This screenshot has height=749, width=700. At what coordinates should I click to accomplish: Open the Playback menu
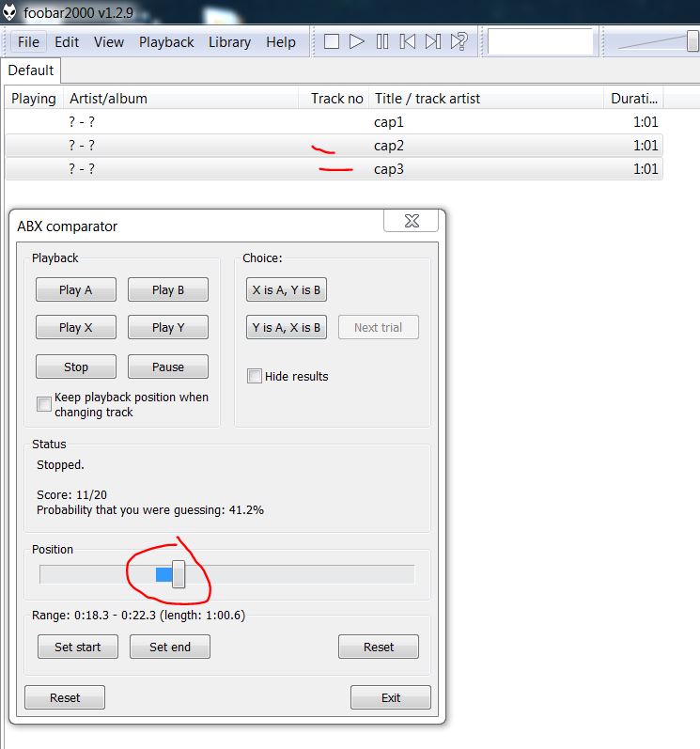(x=166, y=42)
